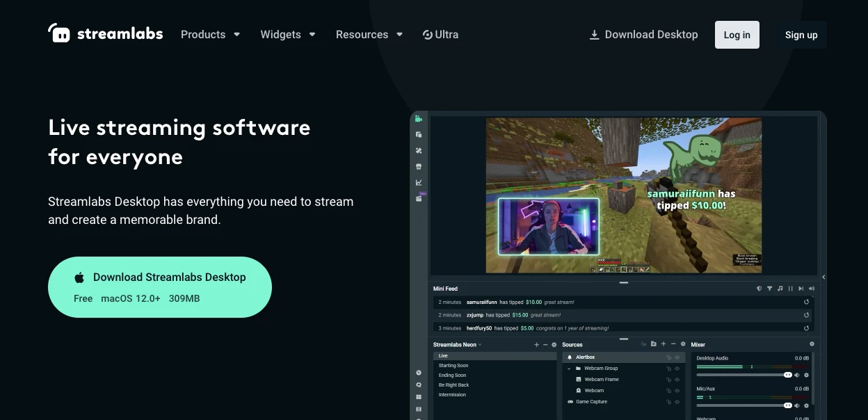Mute Mic/Aux with the speaker icon

point(797,405)
